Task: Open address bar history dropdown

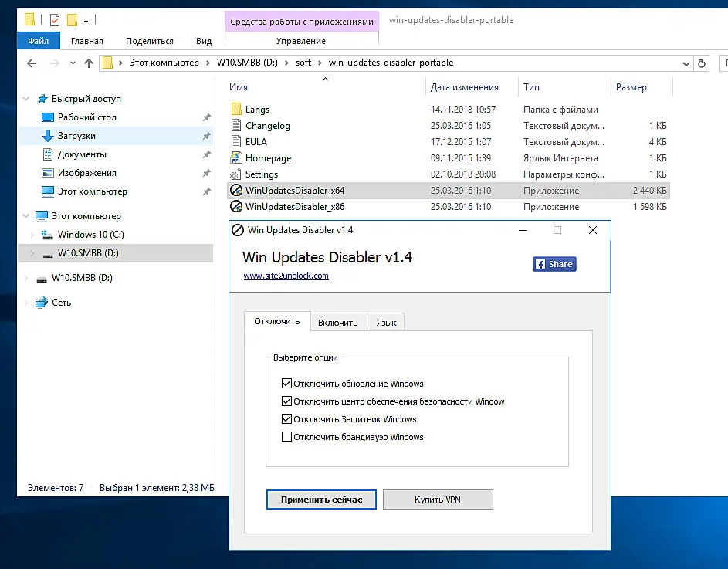Action: [686, 63]
